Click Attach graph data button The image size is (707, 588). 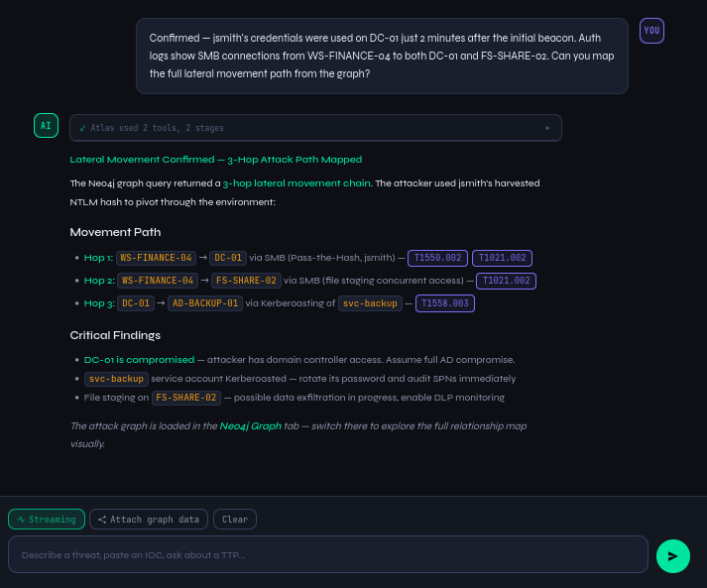[x=149, y=519]
